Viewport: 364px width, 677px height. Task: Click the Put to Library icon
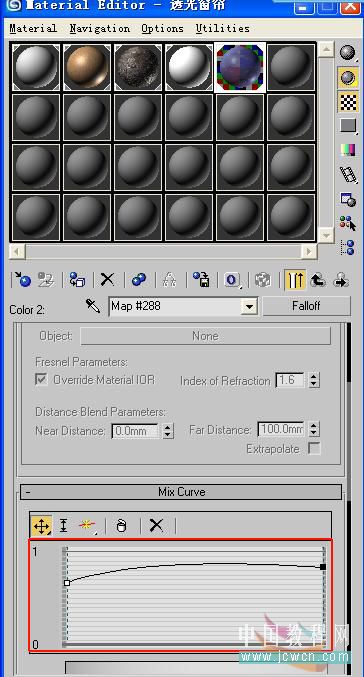pyautogui.click(x=201, y=280)
